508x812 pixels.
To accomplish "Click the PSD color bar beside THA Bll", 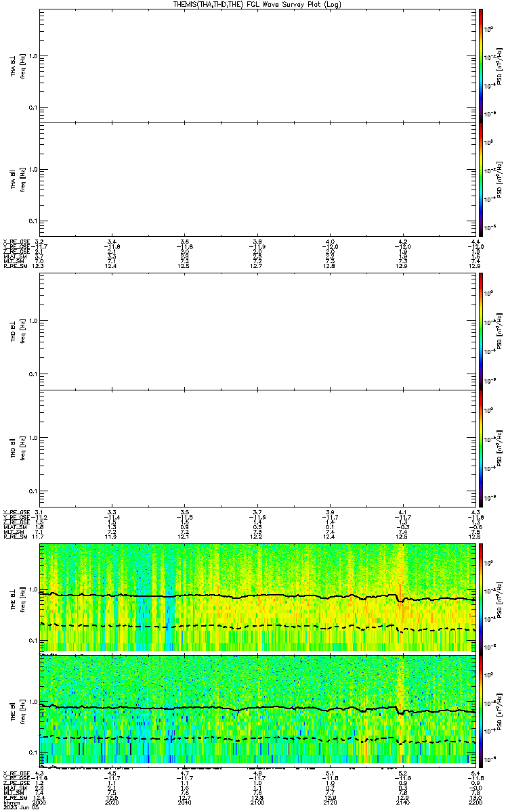I will [x=481, y=179].
